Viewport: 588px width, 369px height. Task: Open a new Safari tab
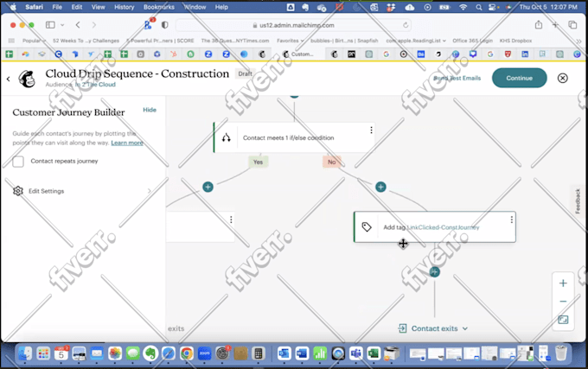[555, 25]
